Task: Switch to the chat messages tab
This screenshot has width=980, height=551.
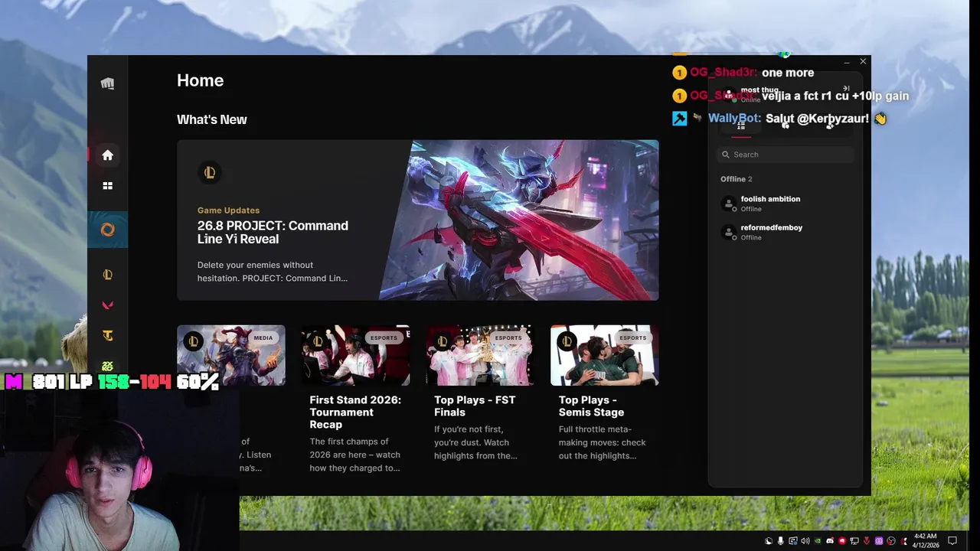Action: (x=786, y=126)
